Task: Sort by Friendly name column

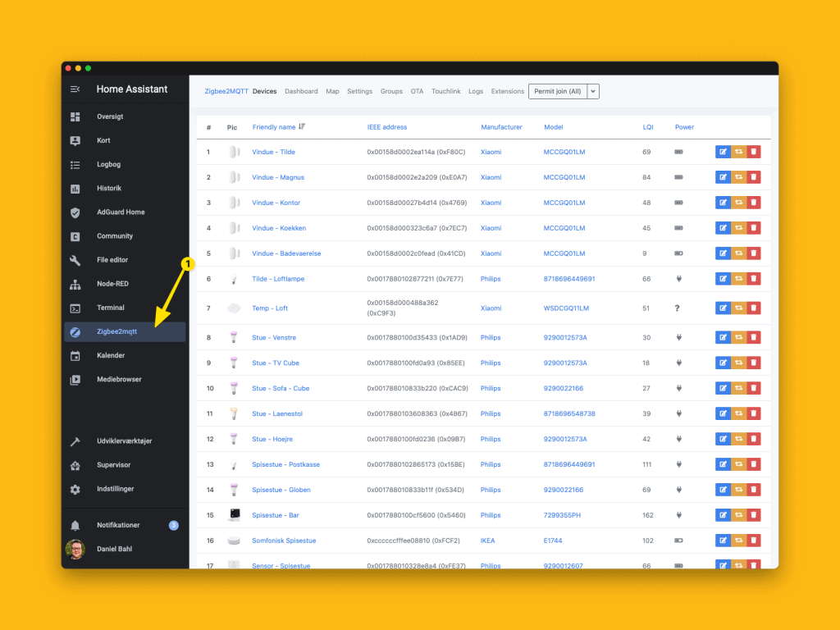Action: pos(278,127)
